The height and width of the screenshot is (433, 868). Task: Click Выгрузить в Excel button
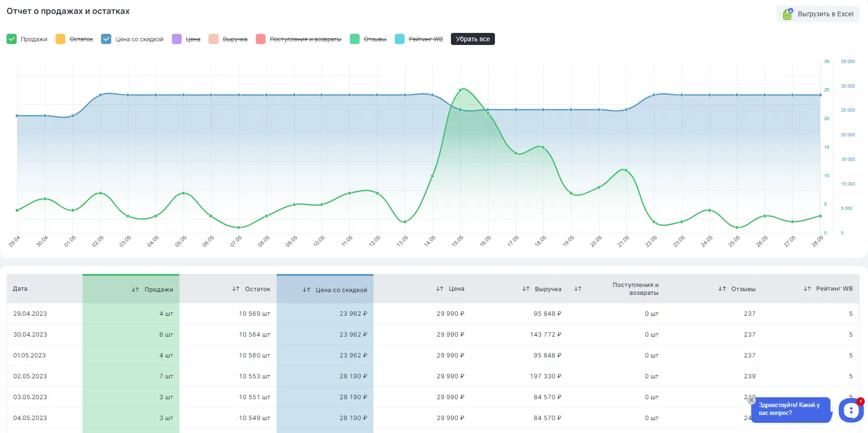(x=818, y=14)
